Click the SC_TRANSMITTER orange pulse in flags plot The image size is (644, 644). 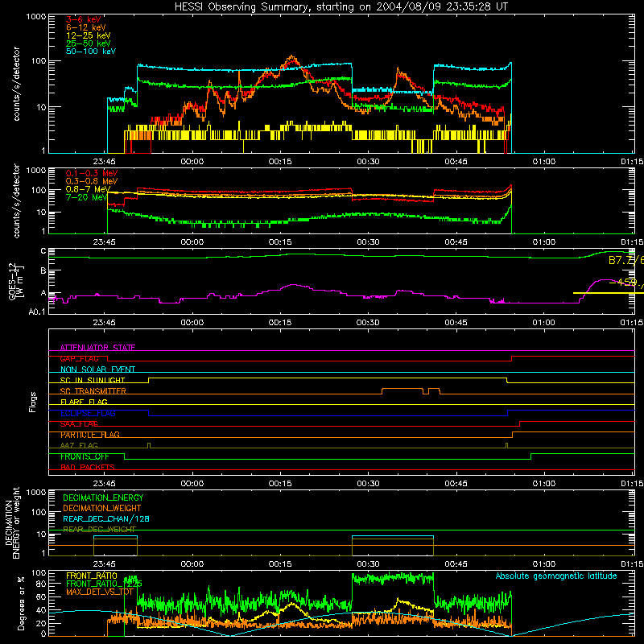(402, 389)
